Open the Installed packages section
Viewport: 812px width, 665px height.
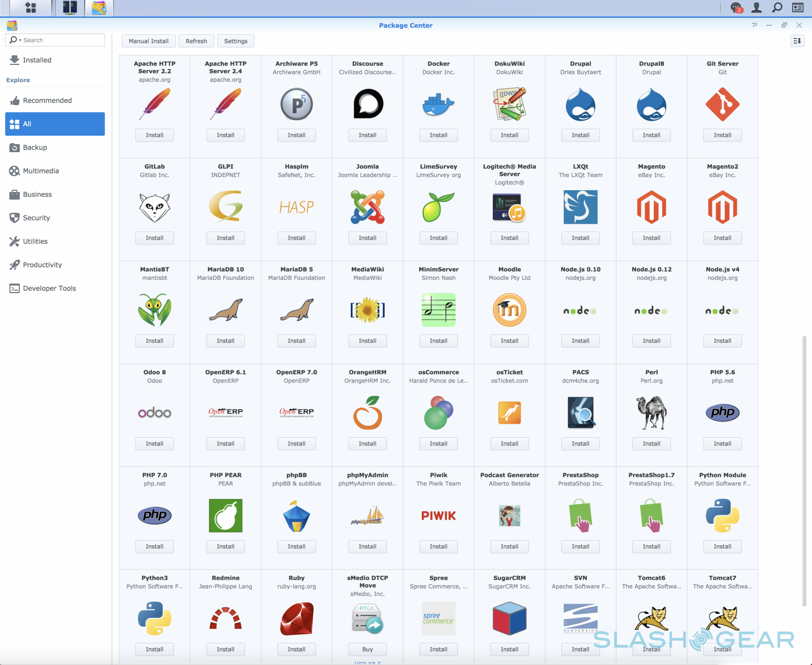(55, 60)
